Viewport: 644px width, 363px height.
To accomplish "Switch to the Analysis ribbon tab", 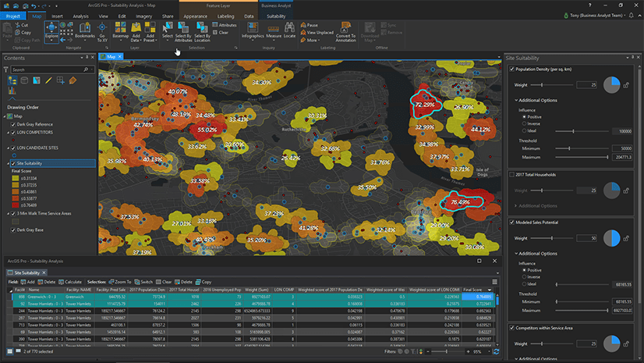I will 80,16.
